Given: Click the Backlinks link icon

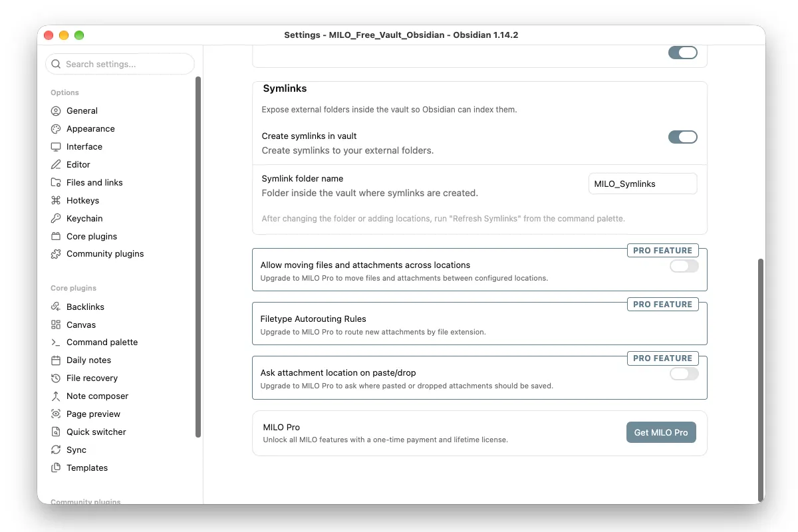Looking at the screenshot, I should click(56, 307).
